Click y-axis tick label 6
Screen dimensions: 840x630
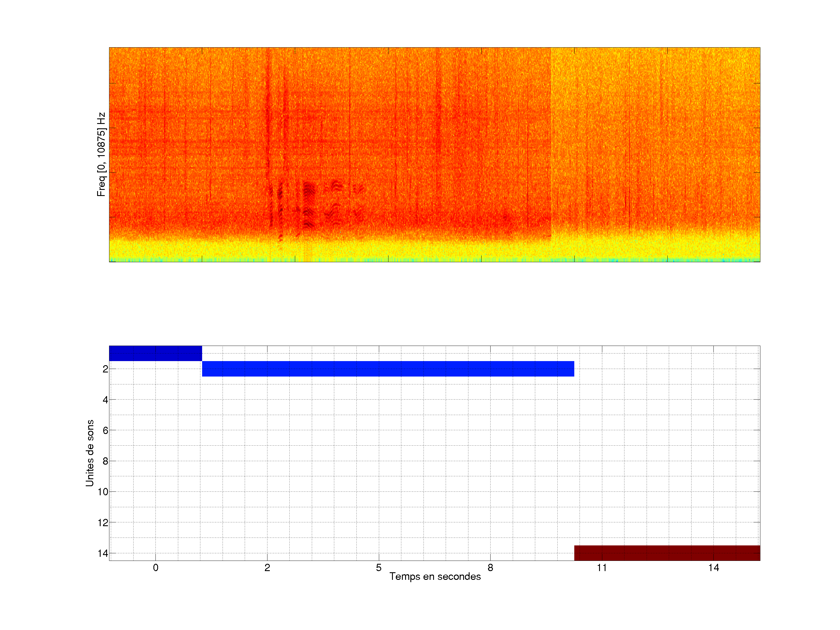[x=105, y=430]
